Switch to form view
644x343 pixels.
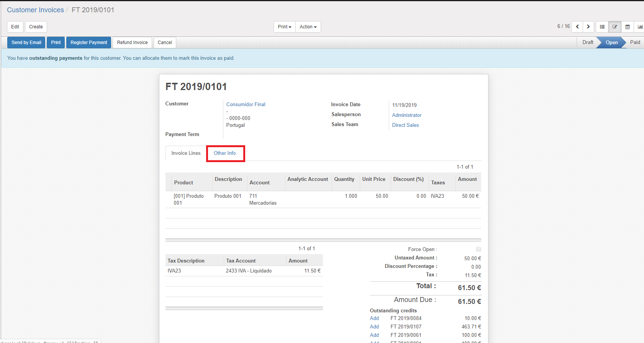615,27
